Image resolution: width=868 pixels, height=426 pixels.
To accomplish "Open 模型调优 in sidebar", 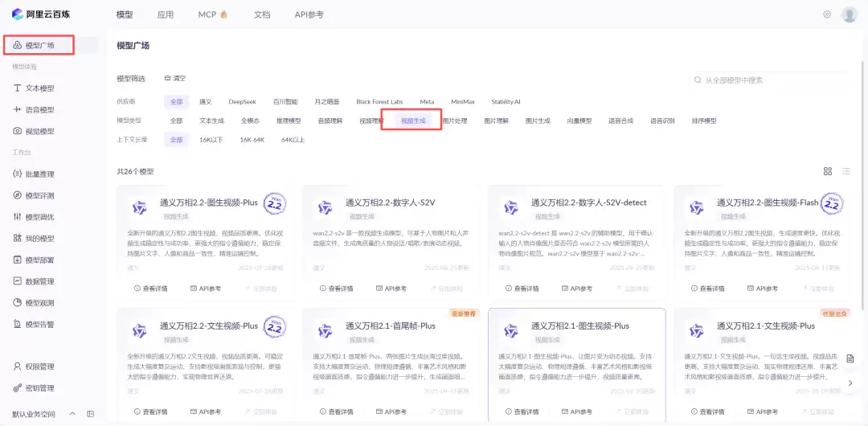I will click(x=35, y=216).
